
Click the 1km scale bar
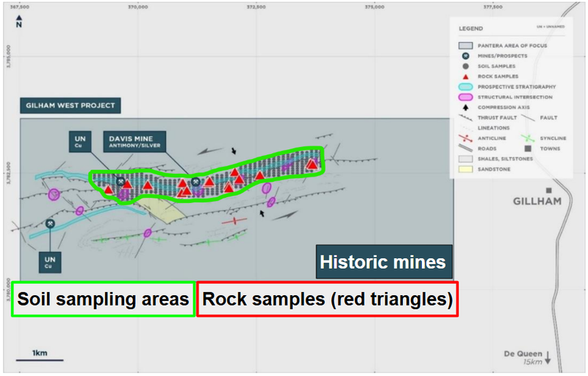pyautogui.click(x=40, y=360)
